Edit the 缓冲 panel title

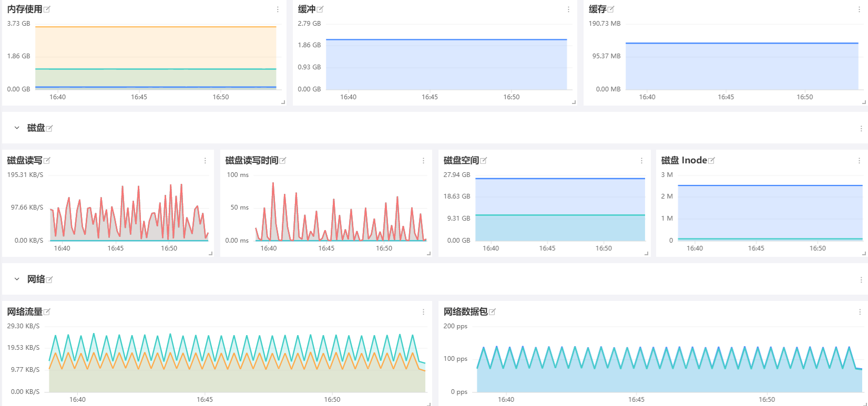click(320, 9)
